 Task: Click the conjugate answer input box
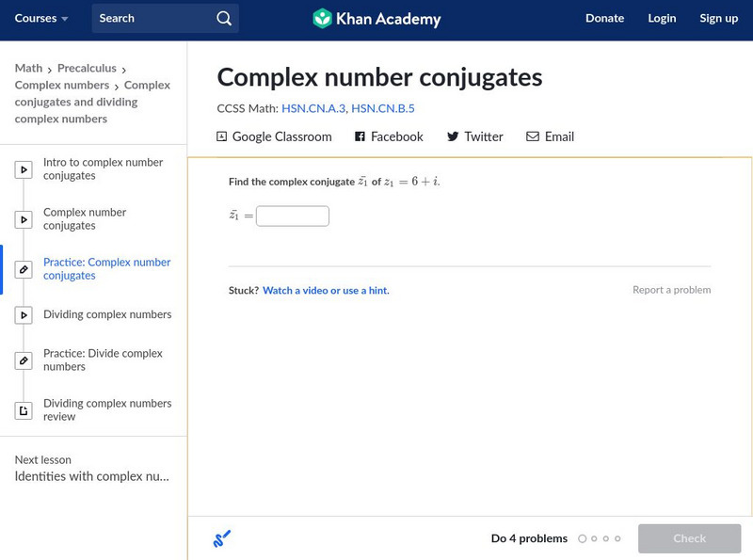(x=293, y=216)
